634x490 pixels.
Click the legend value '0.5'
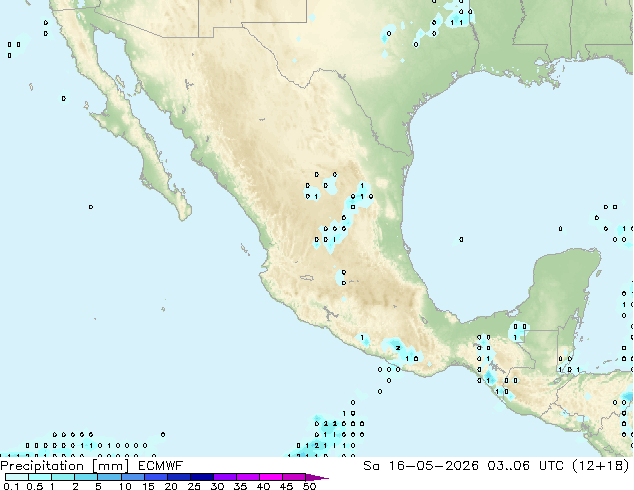[x=35, y=486]
